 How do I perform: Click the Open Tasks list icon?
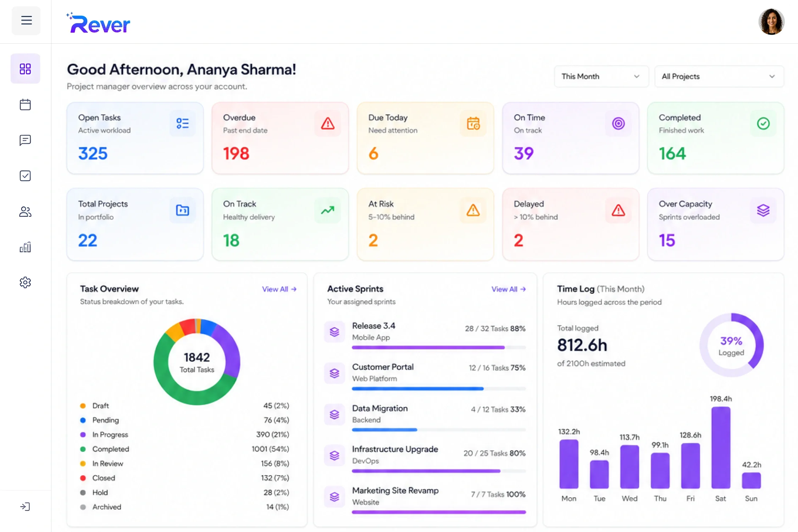point(182,123)
